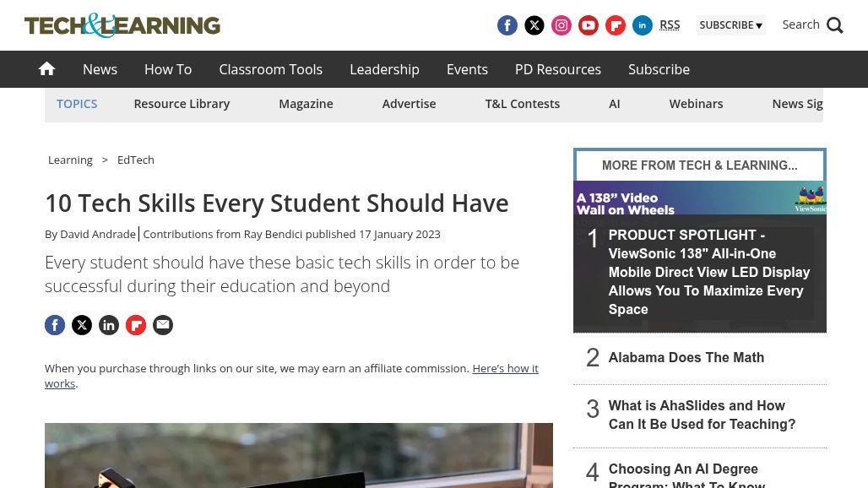Open the YouTube channel icon in header

589,25
